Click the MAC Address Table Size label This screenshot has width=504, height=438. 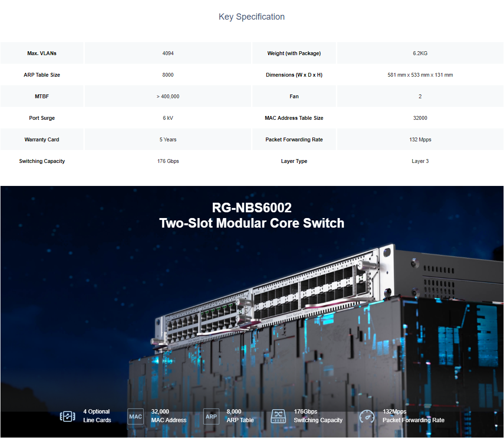pyautogui.click(x=294, y=118)
